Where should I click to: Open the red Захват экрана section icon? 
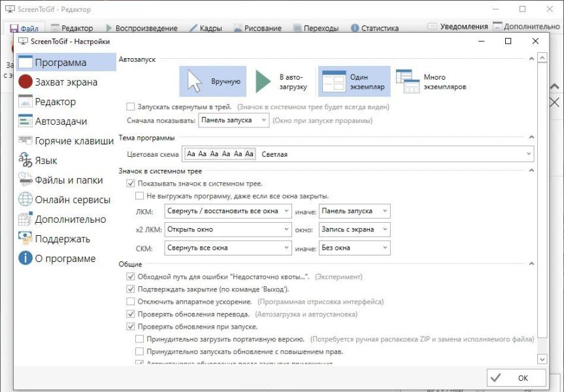(x=25, y=82)
